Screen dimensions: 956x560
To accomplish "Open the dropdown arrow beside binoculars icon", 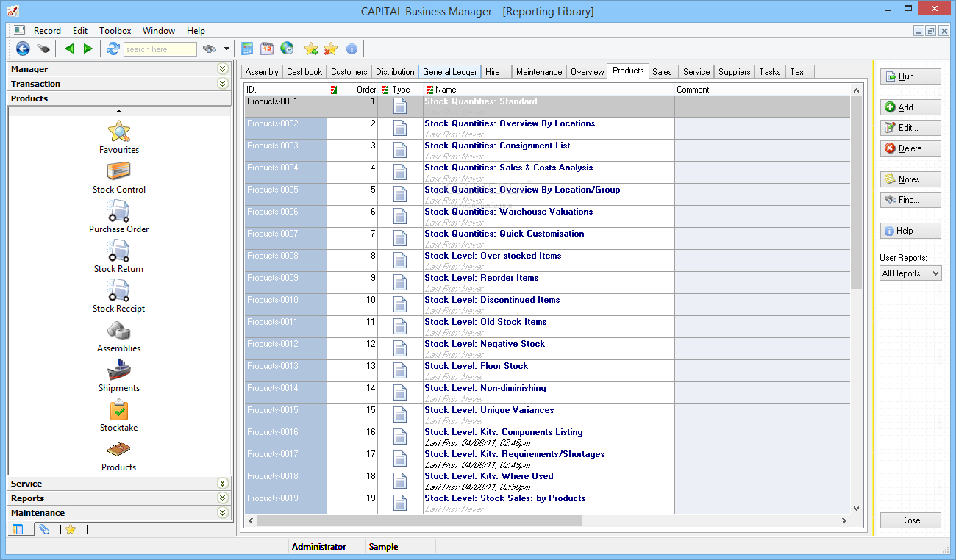I will click(226, 49).
